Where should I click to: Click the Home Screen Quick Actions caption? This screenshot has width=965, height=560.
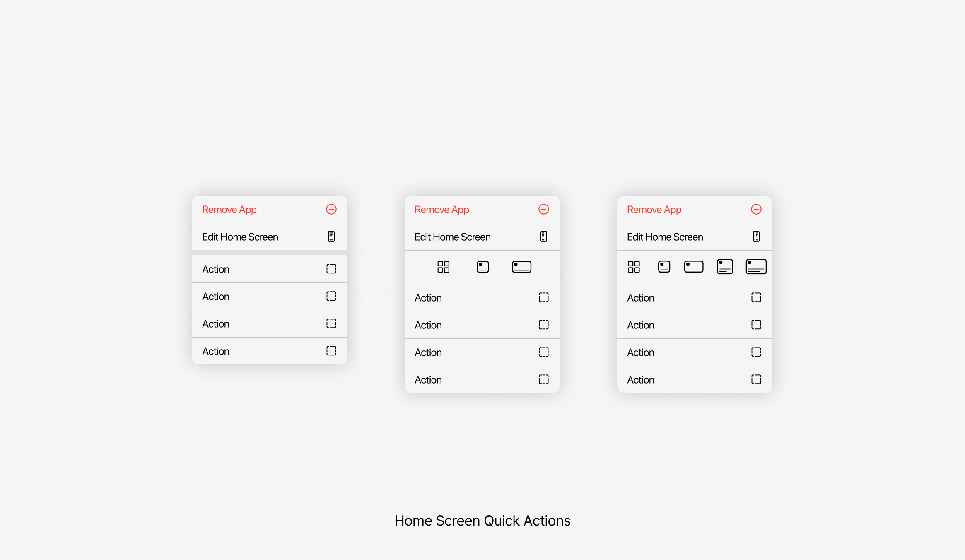[482, 521]
